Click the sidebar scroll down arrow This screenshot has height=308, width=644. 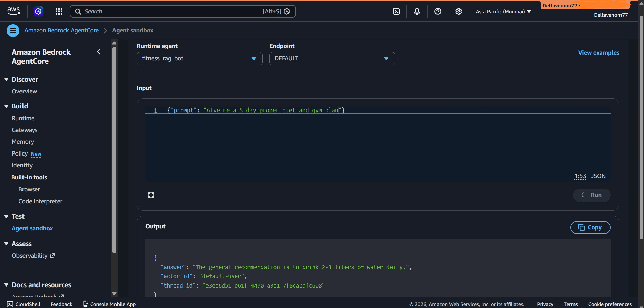(114, 294)
